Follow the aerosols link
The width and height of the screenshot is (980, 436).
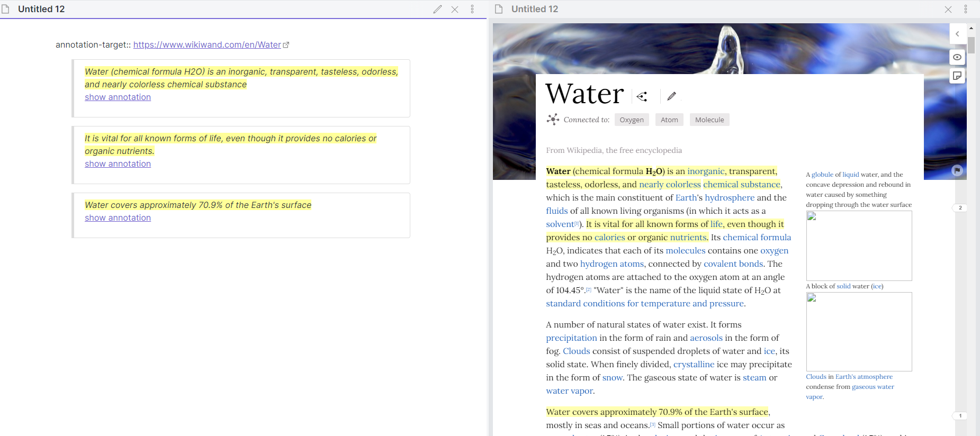706,338
